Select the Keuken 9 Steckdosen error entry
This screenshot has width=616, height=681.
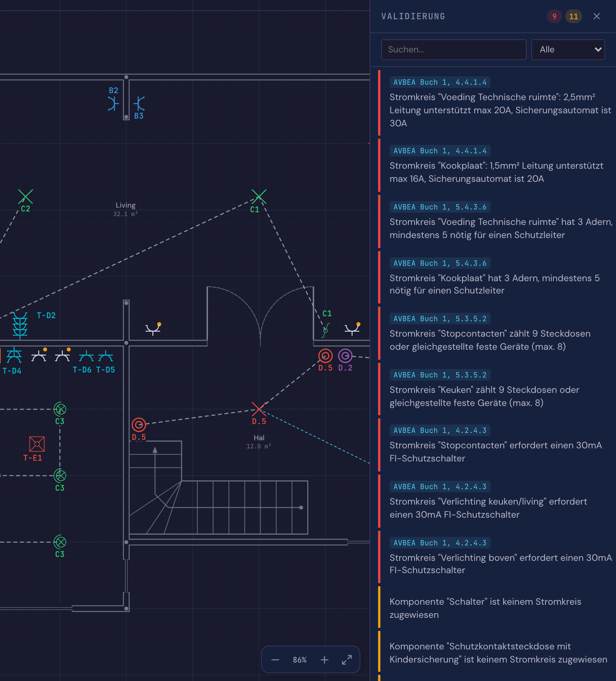[x=497, y=389]
